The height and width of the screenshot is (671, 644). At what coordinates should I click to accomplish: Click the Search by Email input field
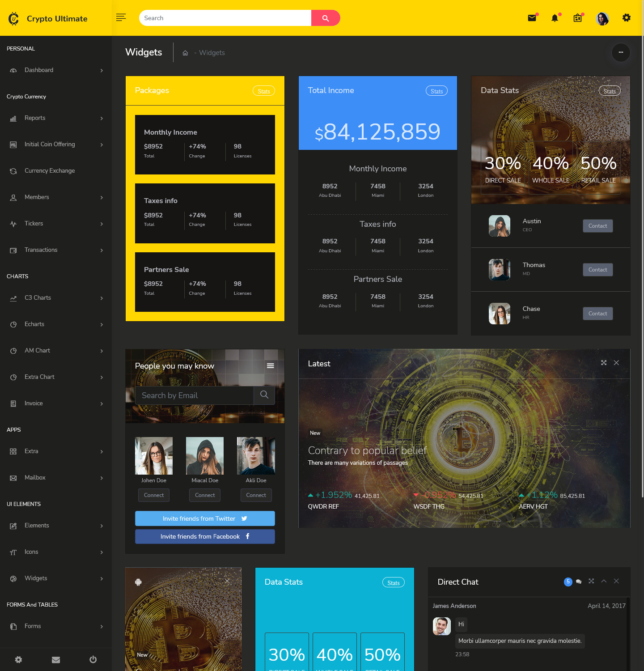click(195, 395)
